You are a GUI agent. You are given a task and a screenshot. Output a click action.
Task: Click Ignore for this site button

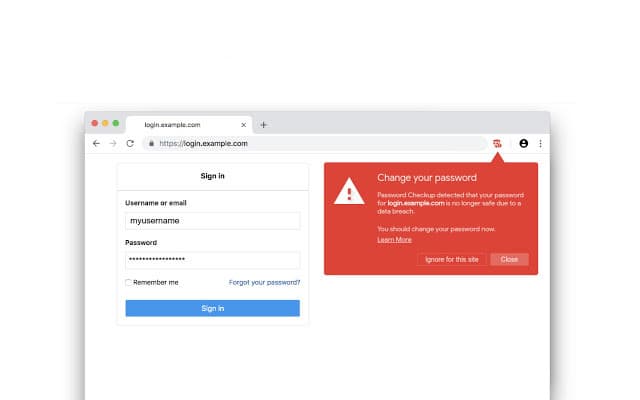coord(452,260)
